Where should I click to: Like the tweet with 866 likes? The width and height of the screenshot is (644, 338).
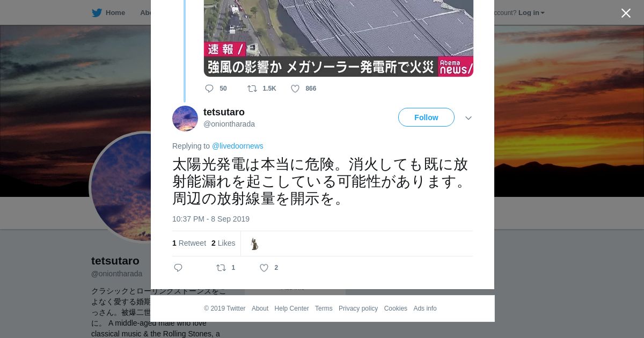tap(295, 89)
